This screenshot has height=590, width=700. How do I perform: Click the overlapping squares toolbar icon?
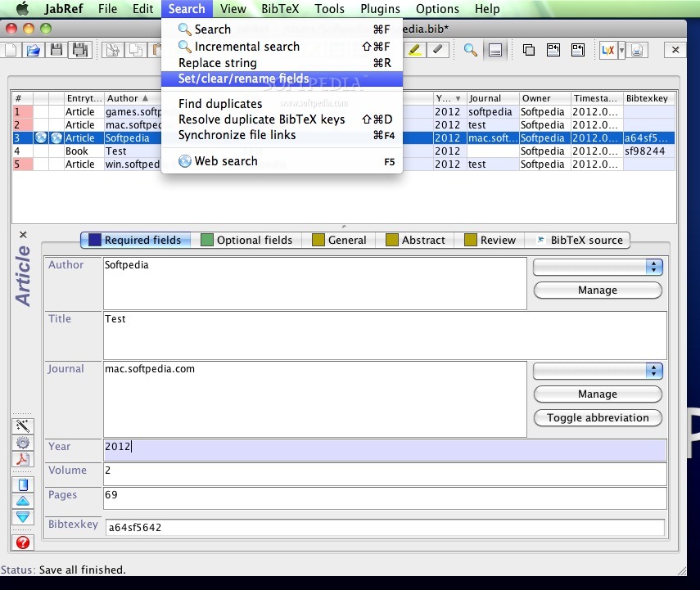click(529, 50)
